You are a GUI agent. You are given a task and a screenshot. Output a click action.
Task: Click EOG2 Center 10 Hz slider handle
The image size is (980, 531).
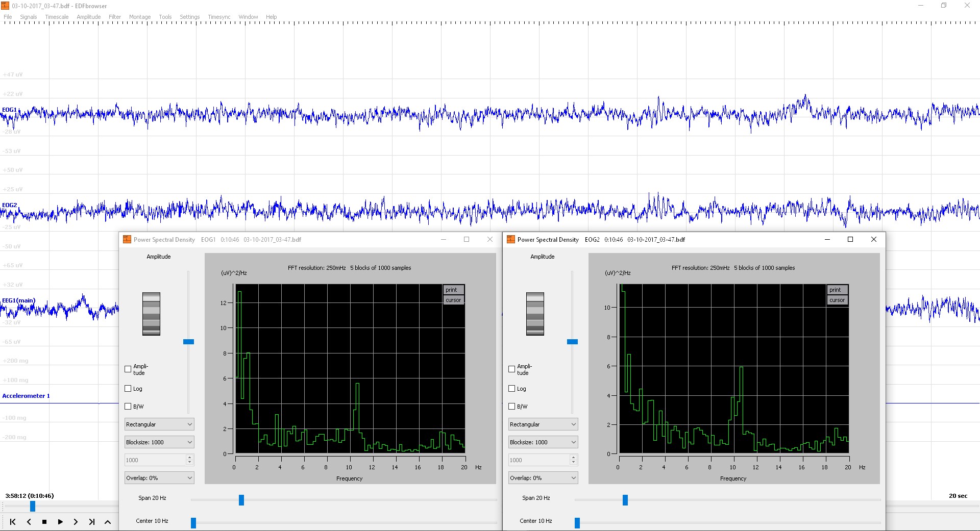pyautogui.click(x=577, y=523)
